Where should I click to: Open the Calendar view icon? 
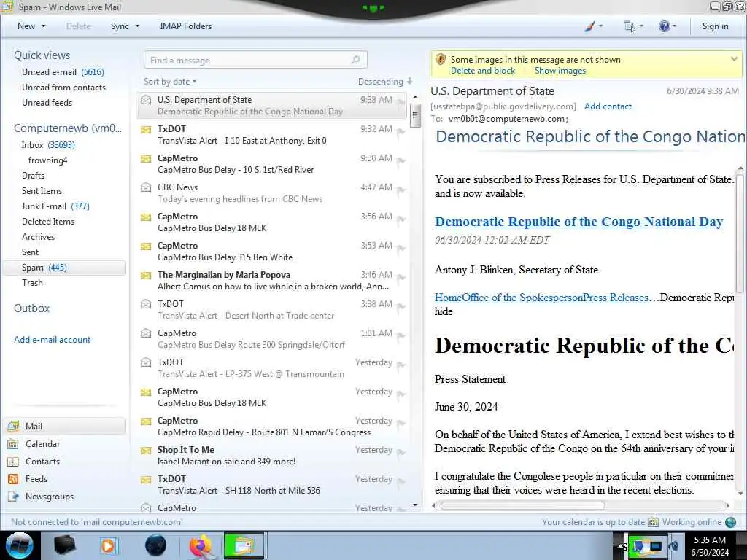tap(13, 444)
